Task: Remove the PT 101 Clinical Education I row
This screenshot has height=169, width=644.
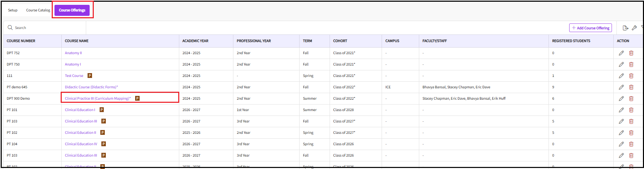Action: 631,110
